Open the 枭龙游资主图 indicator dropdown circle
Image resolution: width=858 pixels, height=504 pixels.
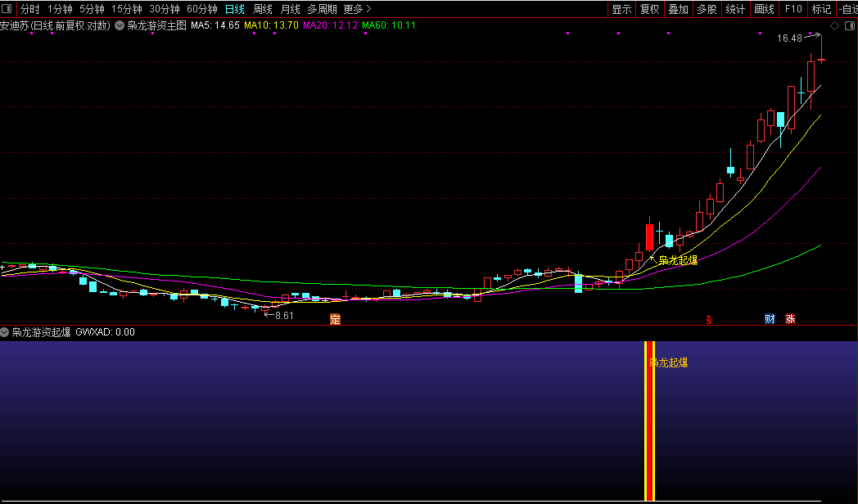tap(120, 25)
